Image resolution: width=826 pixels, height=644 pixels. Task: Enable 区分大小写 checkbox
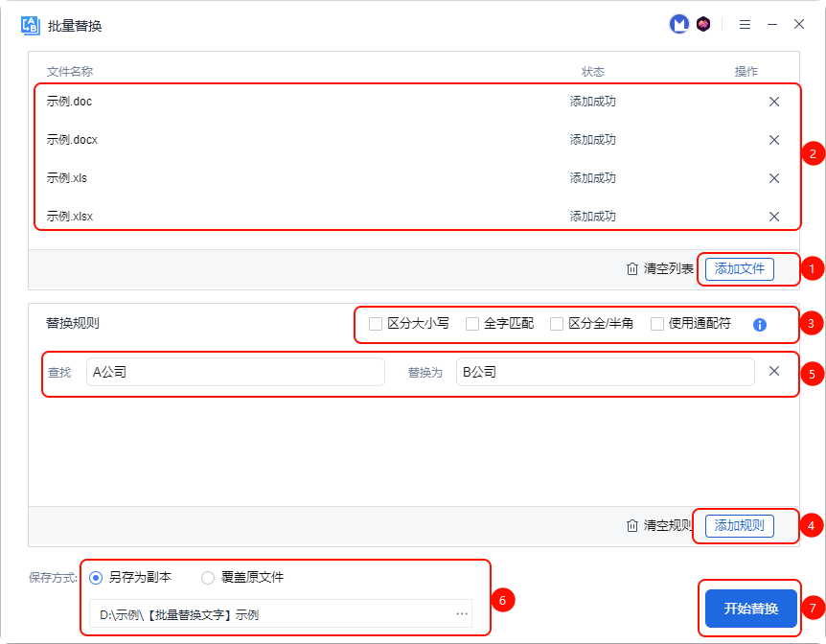coord(376,324)
